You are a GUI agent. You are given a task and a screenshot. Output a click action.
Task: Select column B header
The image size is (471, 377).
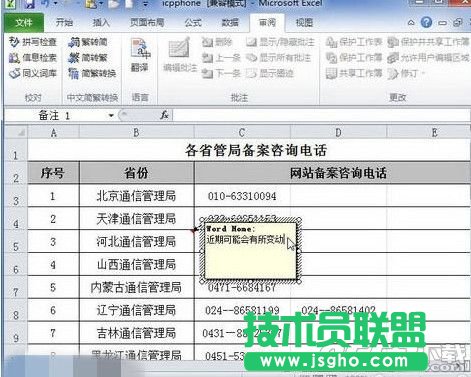137,133
